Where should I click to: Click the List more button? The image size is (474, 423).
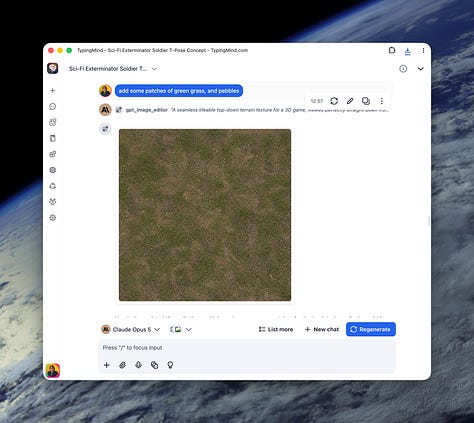point(276,329)
